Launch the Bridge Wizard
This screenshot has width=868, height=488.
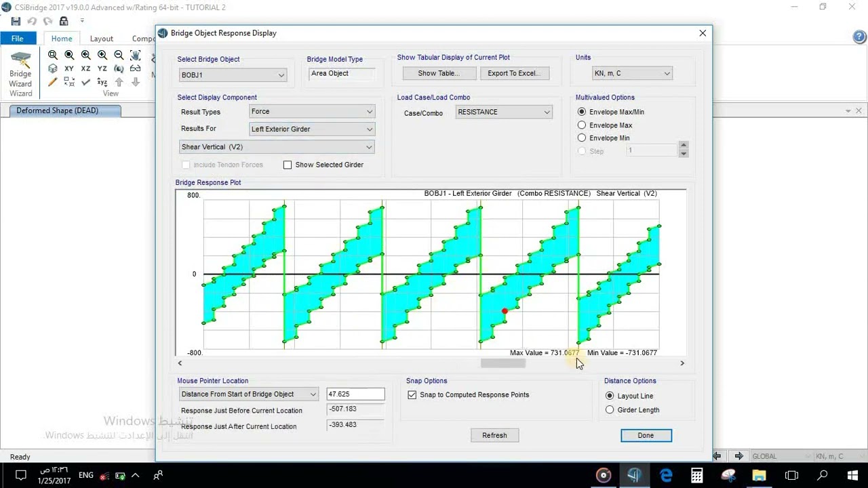tap(20, 73)
